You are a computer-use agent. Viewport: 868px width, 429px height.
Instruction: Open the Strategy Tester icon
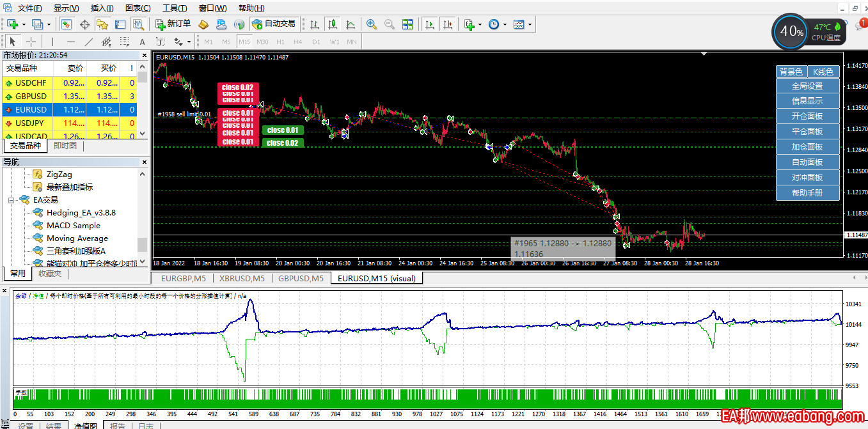[138, 24]
